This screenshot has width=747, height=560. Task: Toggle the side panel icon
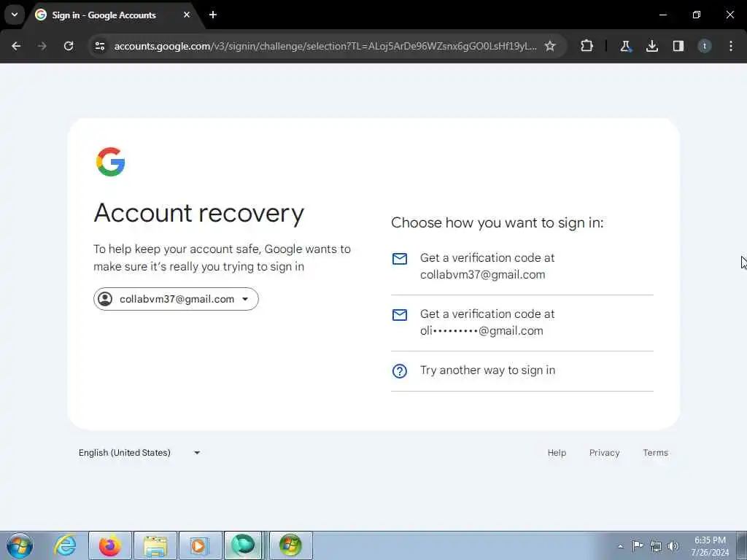pyautogui.click(x=678, y=46)
